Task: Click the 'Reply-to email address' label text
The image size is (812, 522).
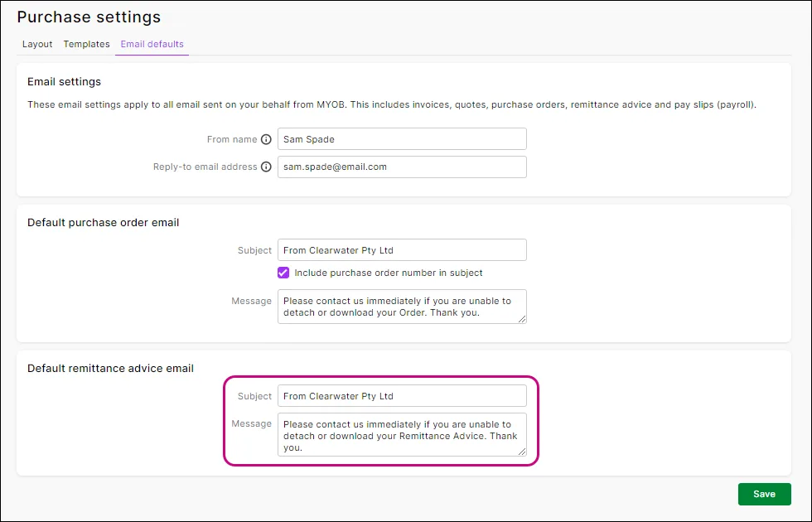Action: pyautogui.click(x=205, y=167)
